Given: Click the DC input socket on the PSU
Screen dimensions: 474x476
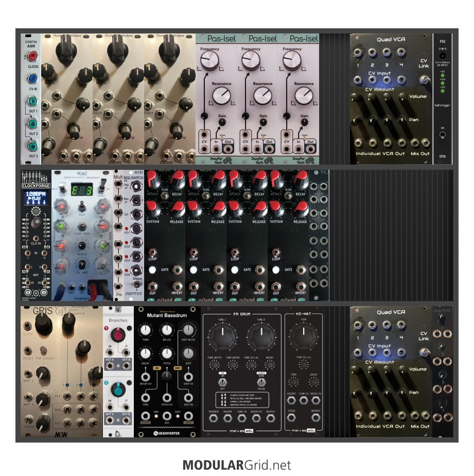Looking at the screenshot, I should pyautogui.click(x=443, y=56).
